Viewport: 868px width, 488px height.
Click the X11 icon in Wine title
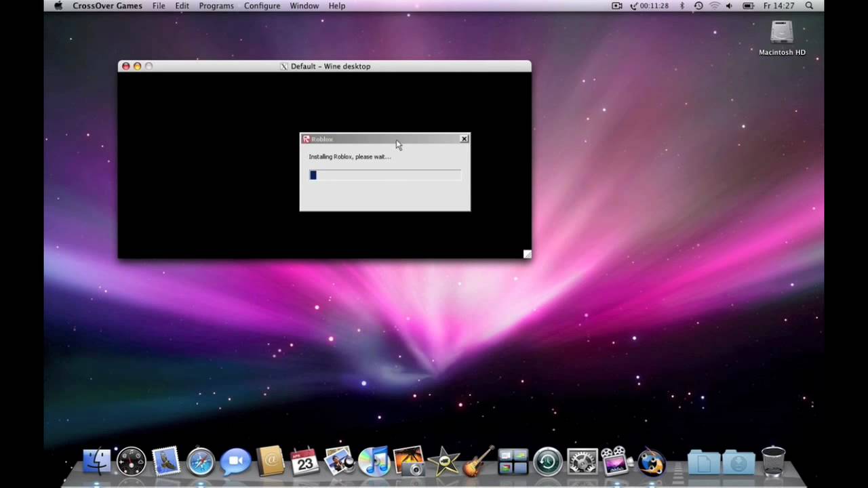click(x=284, y=66)
